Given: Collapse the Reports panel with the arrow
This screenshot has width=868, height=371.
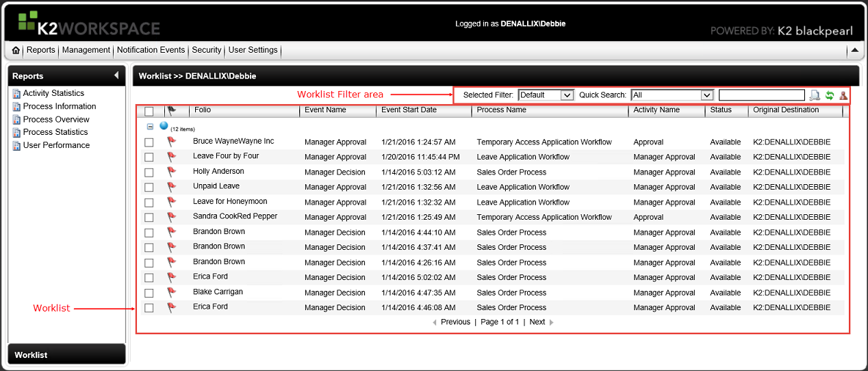Looking at the screenshot, I should tap(116, 75).
